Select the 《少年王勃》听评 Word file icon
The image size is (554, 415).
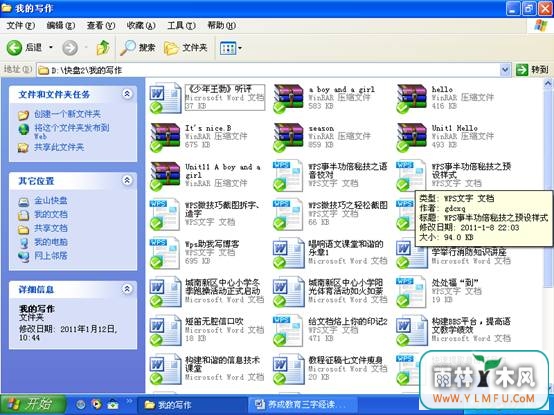[x=165, y=98]
